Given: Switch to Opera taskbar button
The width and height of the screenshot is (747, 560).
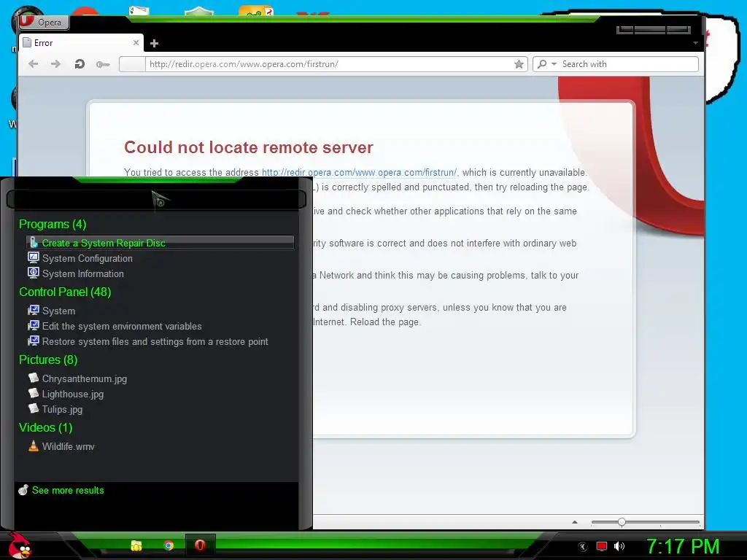Looking at the screenshot, I should point(200,545).
